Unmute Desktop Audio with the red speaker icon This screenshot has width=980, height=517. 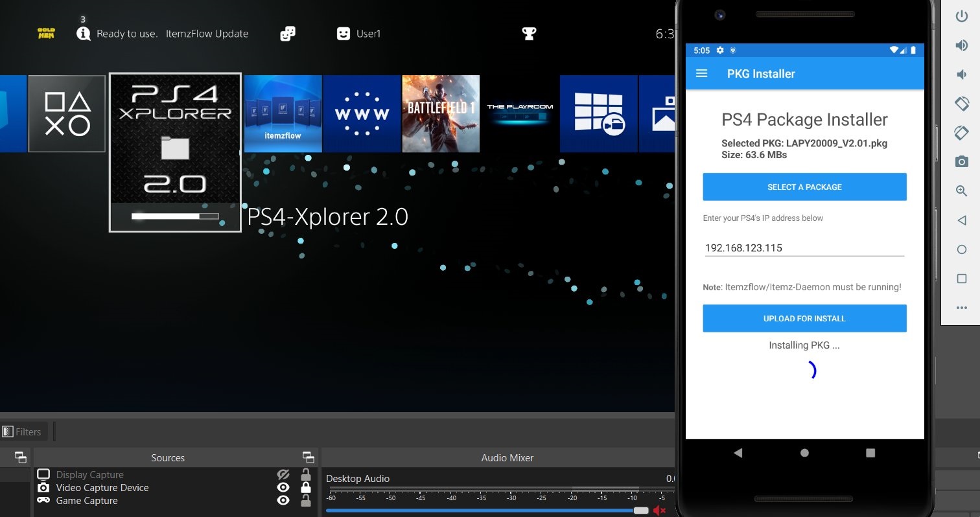(x=660, y=511)
